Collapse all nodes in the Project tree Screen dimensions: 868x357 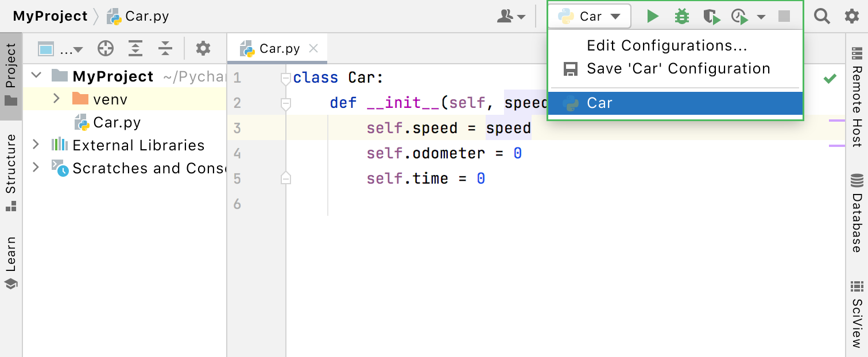pyautogui.click(x=165, y=48)
